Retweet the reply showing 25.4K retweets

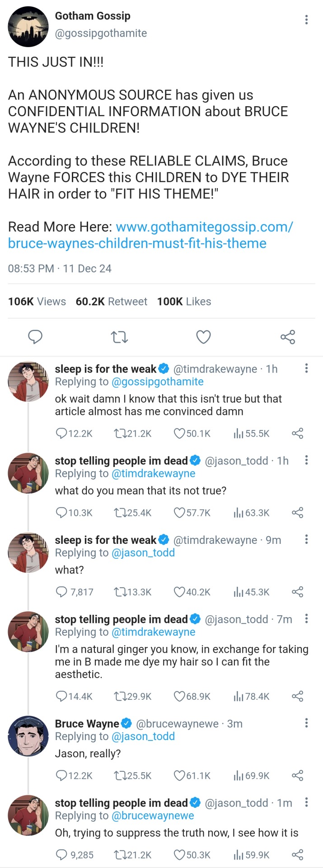tap(120, 513)
